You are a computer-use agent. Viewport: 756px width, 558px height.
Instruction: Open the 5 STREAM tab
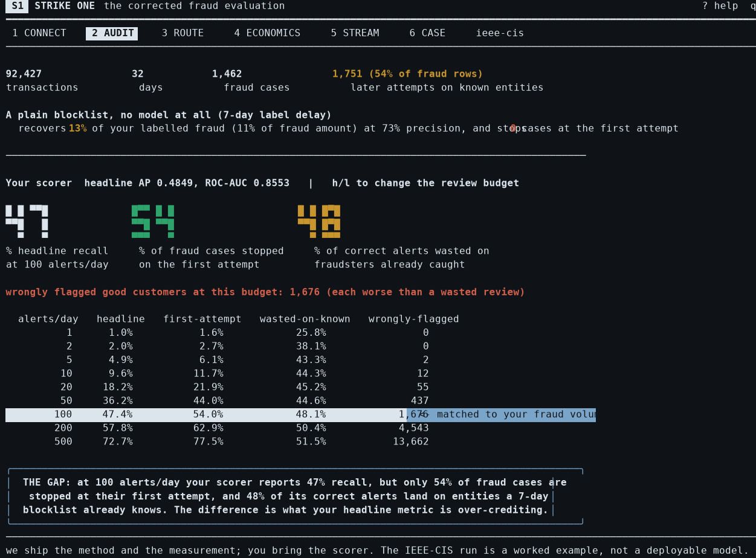coord(355,33)
